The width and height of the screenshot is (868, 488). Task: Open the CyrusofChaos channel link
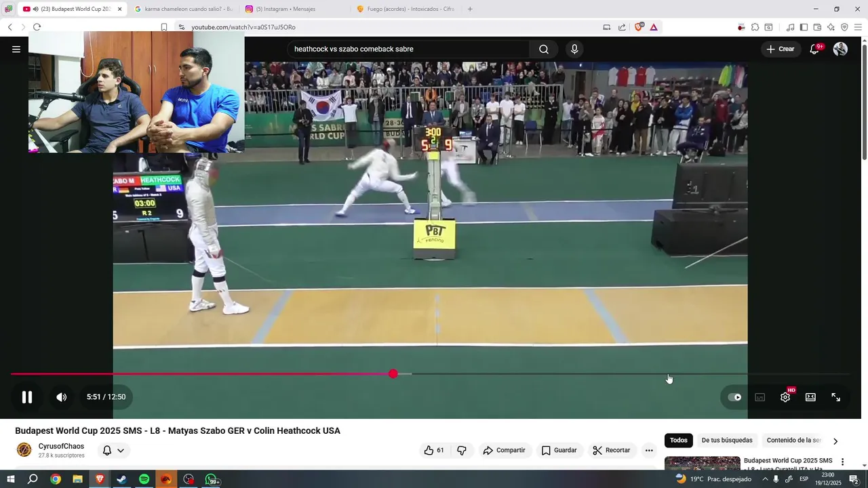tap(61, 446)
